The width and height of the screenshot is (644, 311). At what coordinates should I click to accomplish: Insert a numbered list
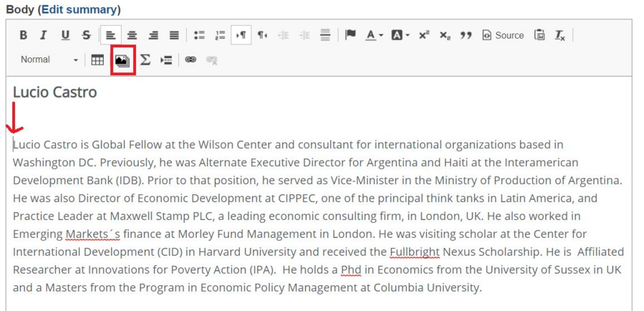220,35
